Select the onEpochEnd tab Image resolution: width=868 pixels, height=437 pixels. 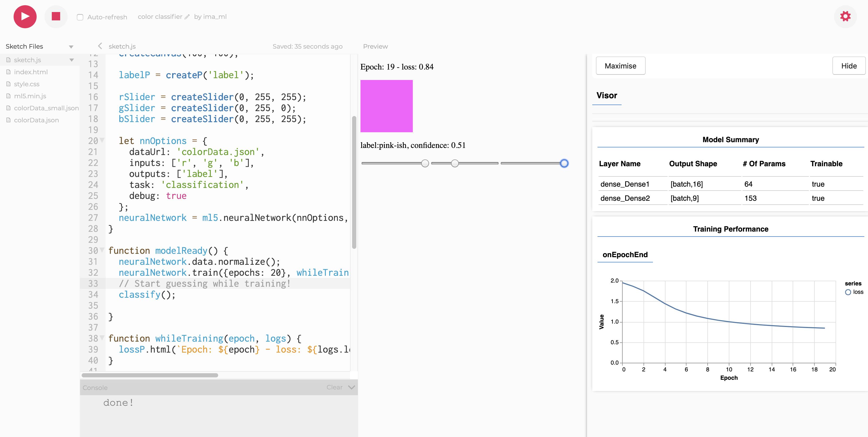point(625,255)
